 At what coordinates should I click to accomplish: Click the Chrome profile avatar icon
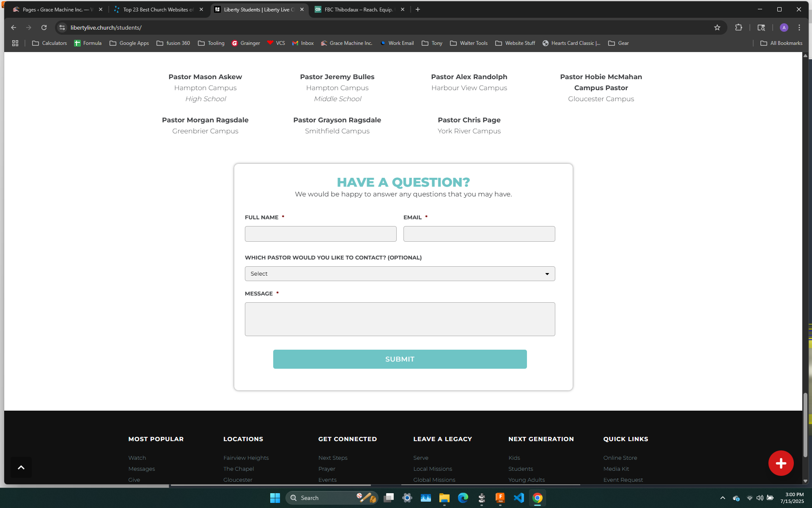pos(784,28)
